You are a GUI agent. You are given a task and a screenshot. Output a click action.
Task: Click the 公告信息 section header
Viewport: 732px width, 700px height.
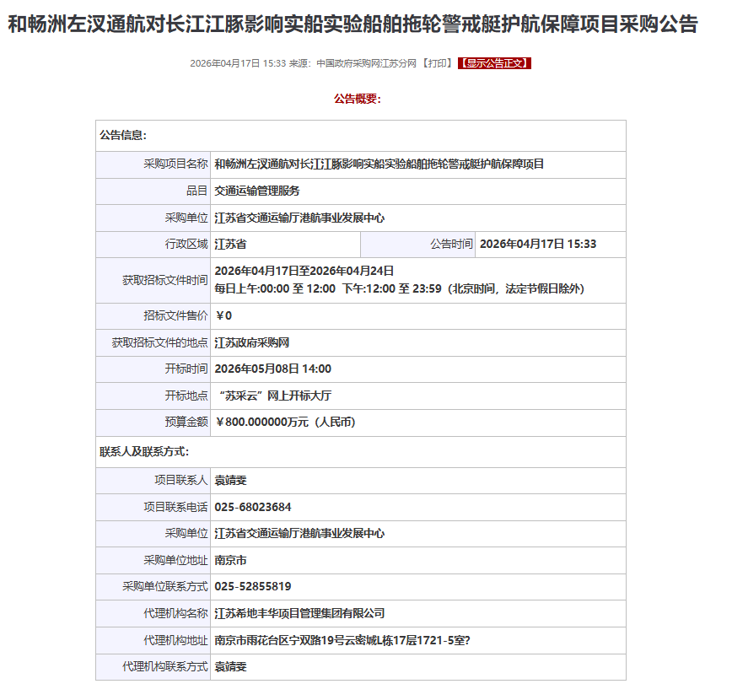coord(123,135)
